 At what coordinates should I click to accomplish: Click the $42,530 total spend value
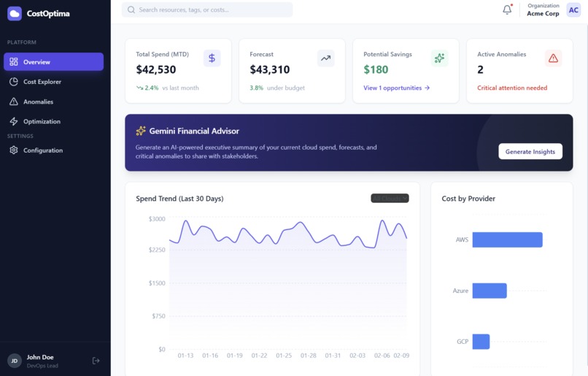[x=156, y=69]
